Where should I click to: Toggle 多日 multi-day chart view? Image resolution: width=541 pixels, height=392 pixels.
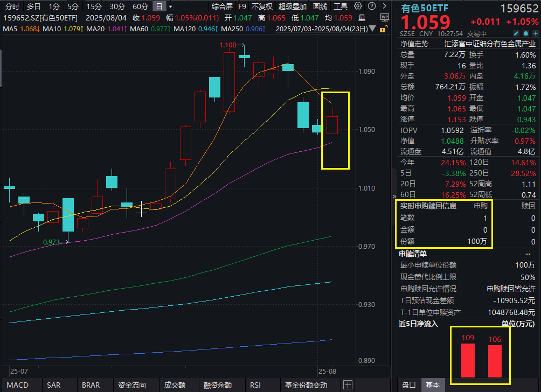33,6
